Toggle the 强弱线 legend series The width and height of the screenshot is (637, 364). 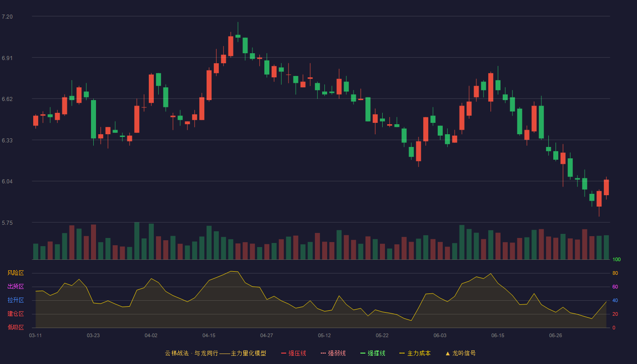333,353
